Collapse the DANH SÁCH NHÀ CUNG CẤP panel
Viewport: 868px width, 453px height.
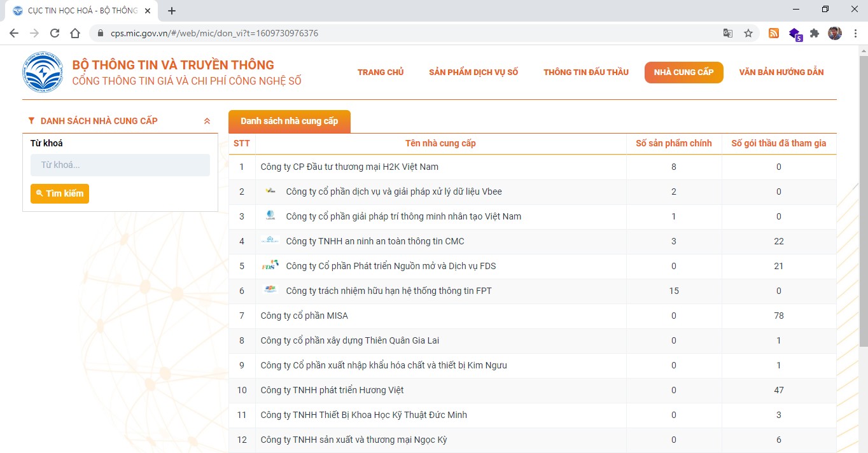pos(207,121)
